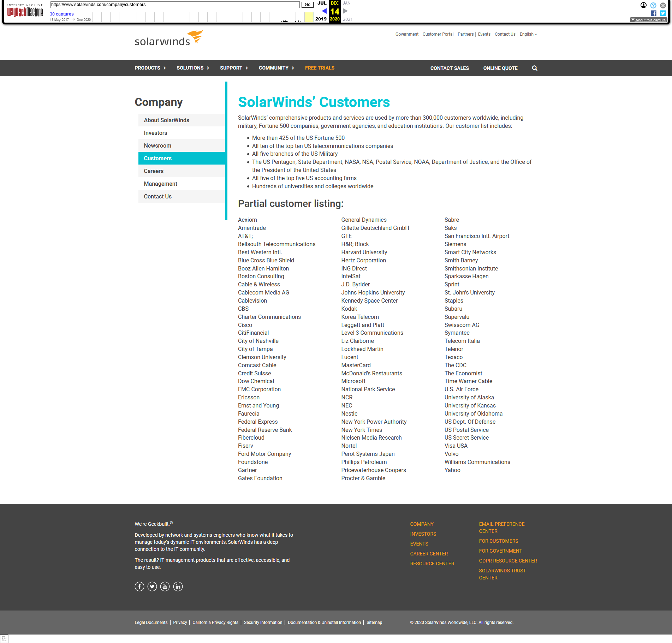Select Contact Us in the Company sidebar
This screenshot has width=672, height=643.
click(x=182, y=196)
